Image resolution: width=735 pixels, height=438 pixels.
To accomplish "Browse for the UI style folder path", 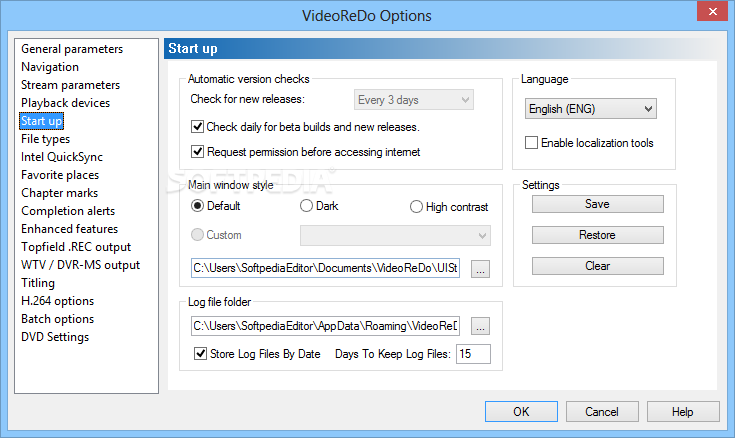I will pyautogui.click(x=480, y=269).
